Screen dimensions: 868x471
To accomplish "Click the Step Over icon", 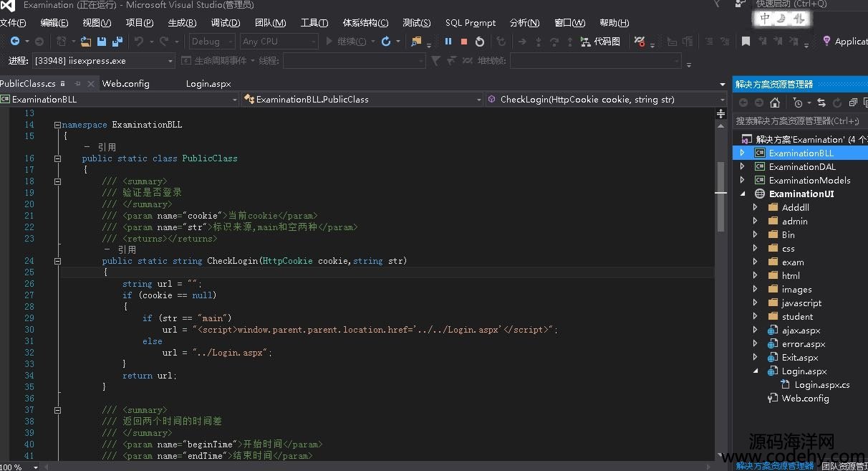I will click(554, 42).
